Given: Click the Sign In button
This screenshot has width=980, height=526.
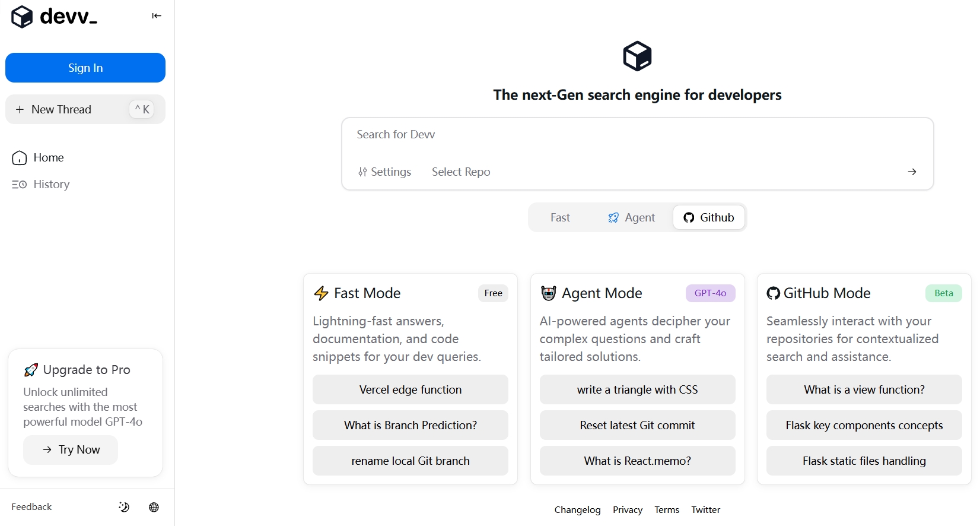Looking at the screenshot, I should [85, 68].
